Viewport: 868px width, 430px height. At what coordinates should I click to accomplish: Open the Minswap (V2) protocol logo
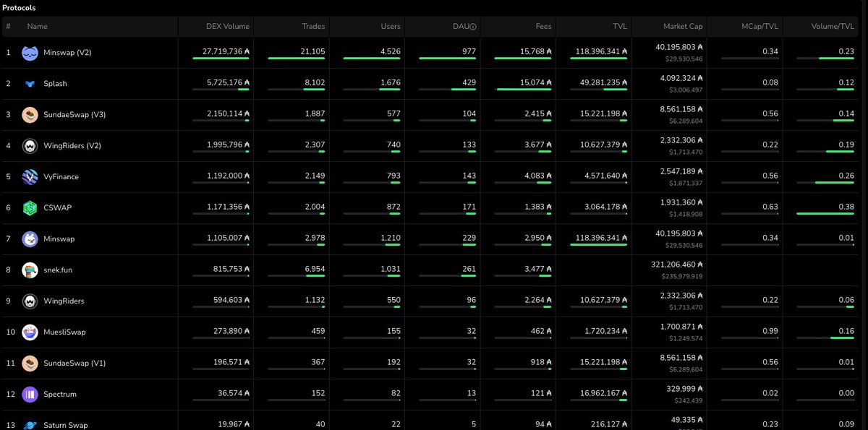pyautogui.click(x=30, y=53)
